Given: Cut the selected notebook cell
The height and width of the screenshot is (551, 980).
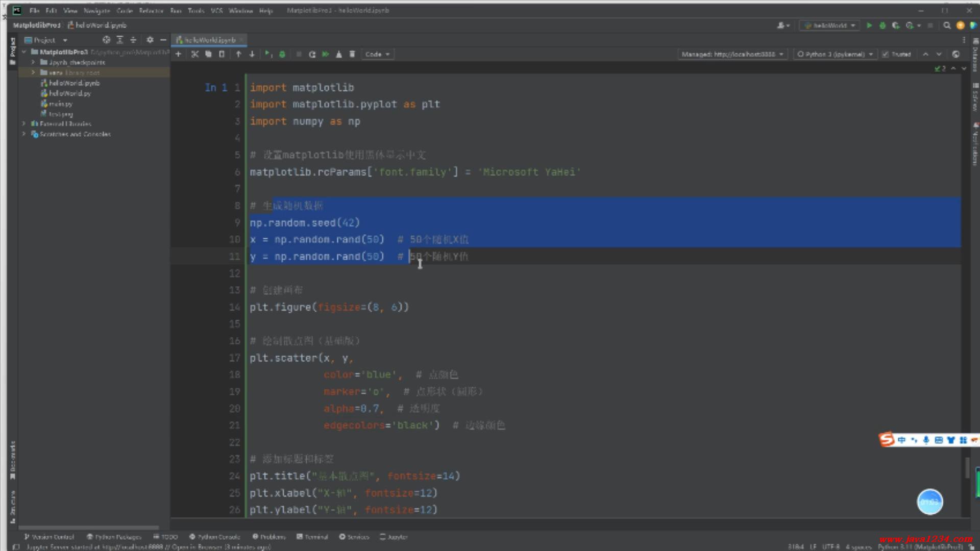Looking at the screenshot, I should pos(194,54).
